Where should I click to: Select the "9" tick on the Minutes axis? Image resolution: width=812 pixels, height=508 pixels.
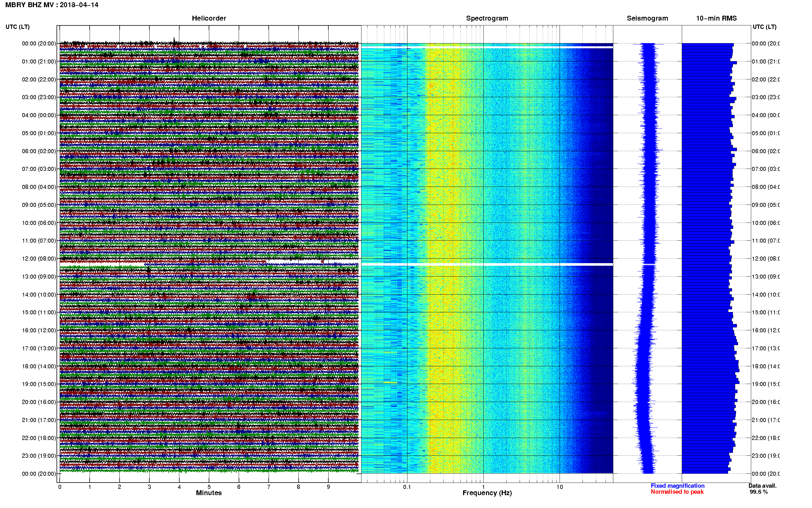coord(328,487)
